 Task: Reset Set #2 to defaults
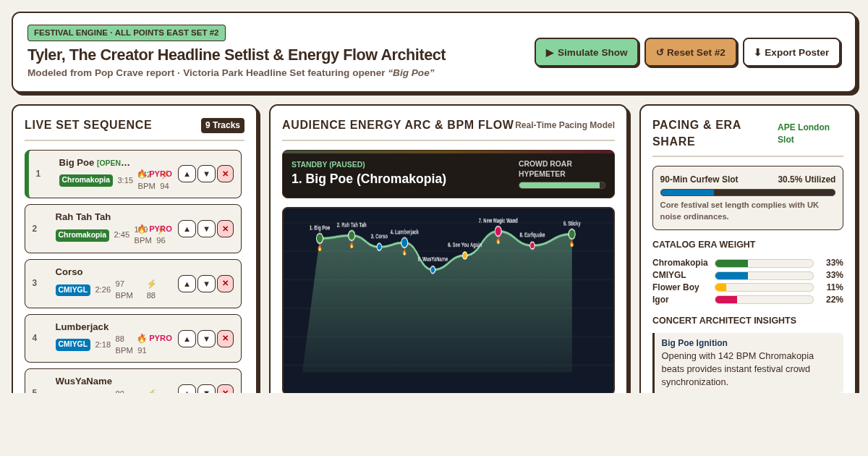[x=691, y=52]
